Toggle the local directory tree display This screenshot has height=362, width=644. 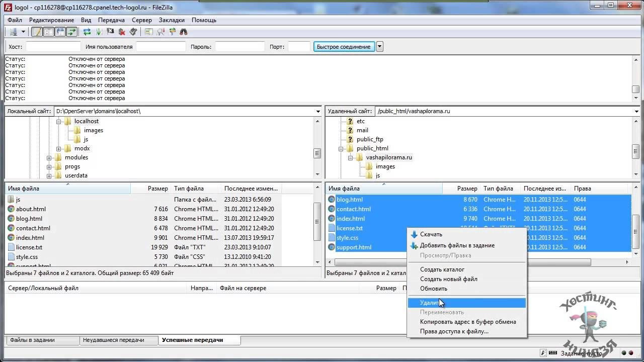tap(48, 32)
